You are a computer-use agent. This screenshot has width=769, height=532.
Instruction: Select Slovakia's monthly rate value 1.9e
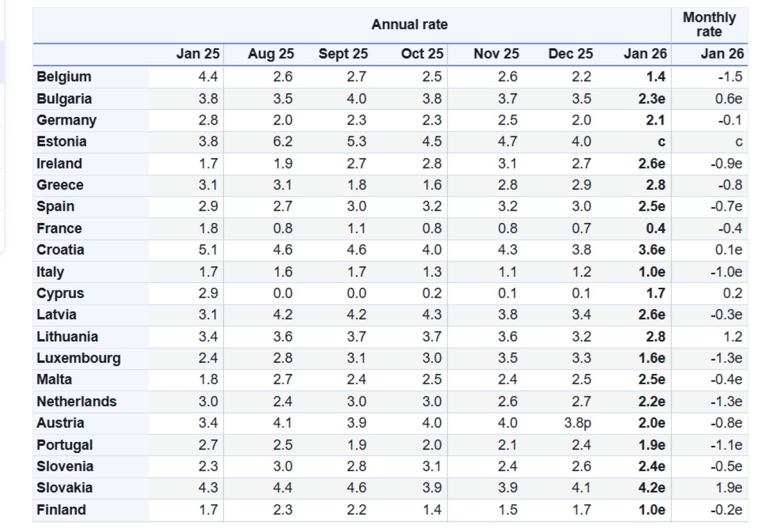(x=728, y=488)
